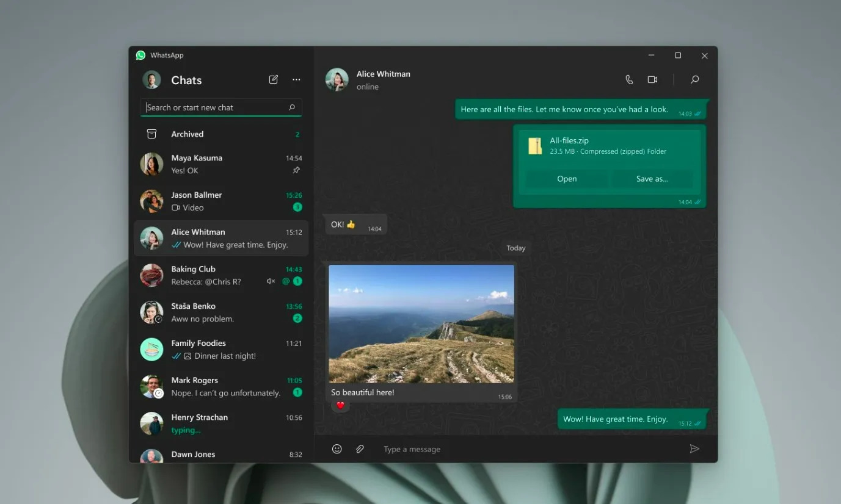Open Alice Whitman's contact info header

(383, 79)
